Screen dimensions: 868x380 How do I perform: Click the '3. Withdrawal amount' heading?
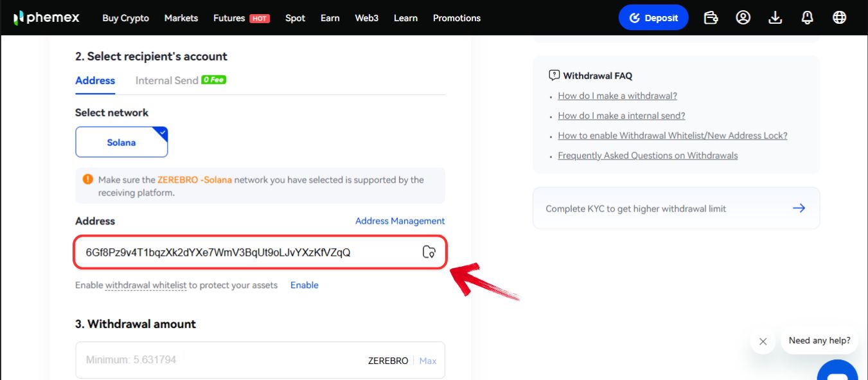(x=136, y=324)
